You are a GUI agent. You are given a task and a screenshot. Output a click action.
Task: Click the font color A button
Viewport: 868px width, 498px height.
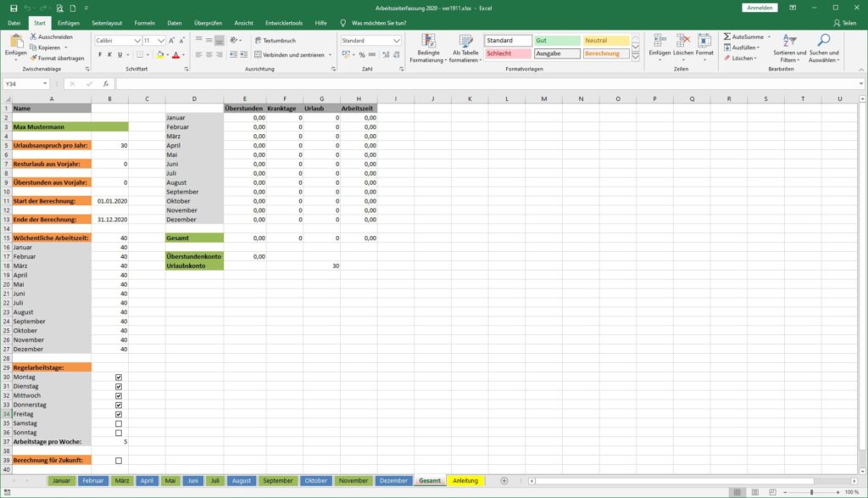pyautogui.click(x=176, y=55)
